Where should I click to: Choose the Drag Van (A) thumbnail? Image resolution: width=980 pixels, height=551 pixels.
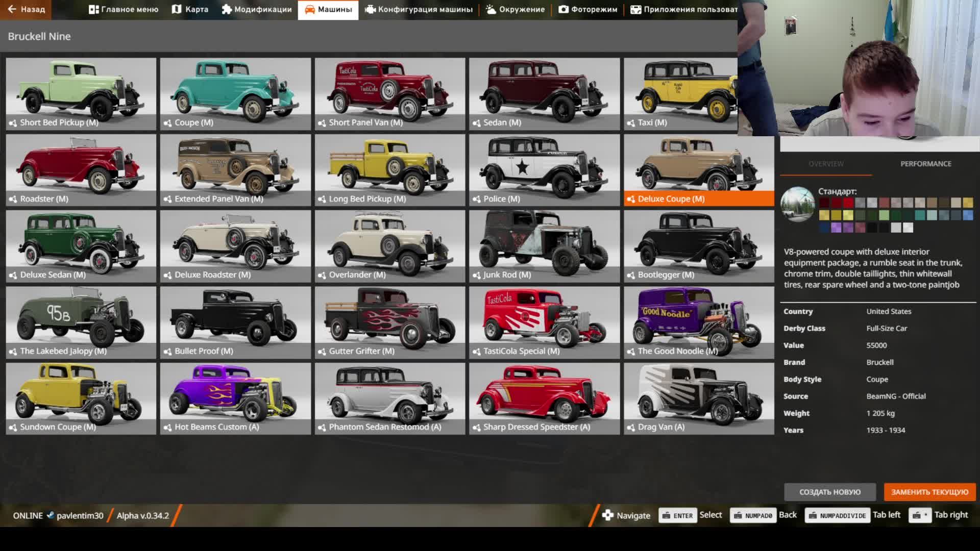699,398
